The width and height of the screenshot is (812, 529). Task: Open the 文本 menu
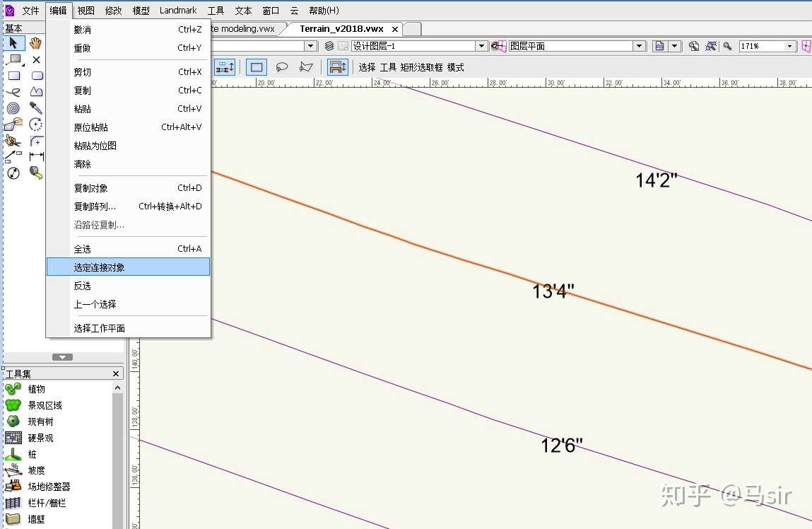[x=243, y=11]
